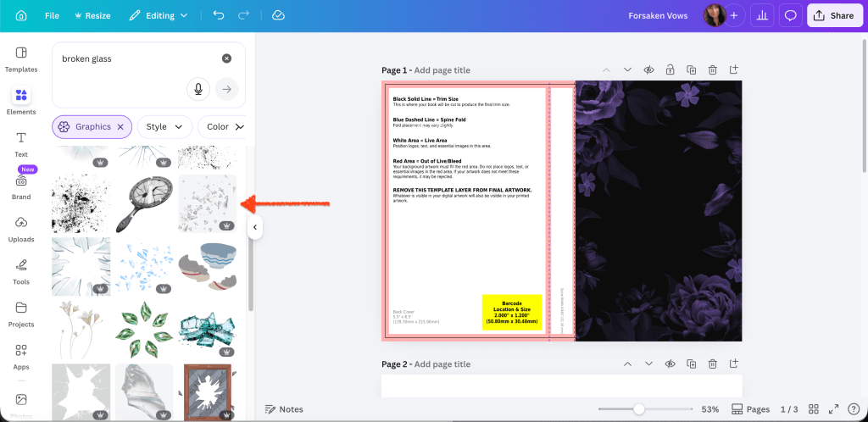
Task: Click the Brand kit sidebar icon
Action: click(21, 186)
